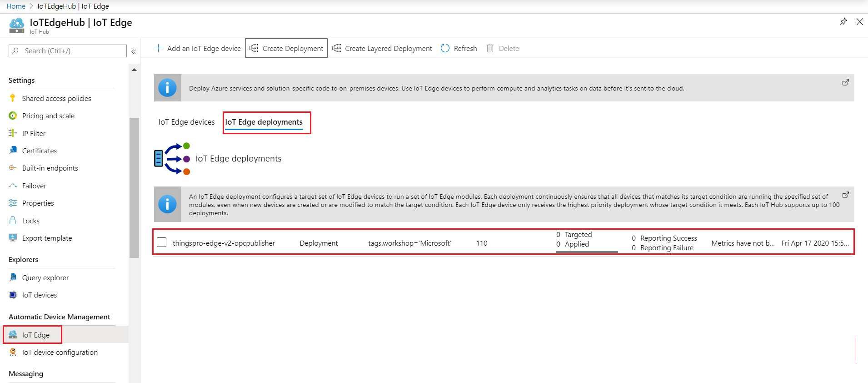
Task: Click the Query explorer icon
Action: (x=13, y=277)
